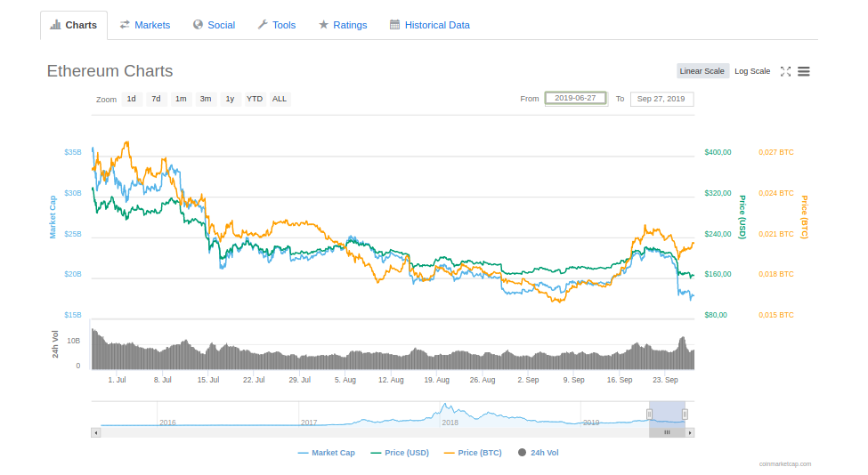This screenshot has width=868, height=475.
Task: Click the '$400,00' USD axis label
Action: pos(718,153)
